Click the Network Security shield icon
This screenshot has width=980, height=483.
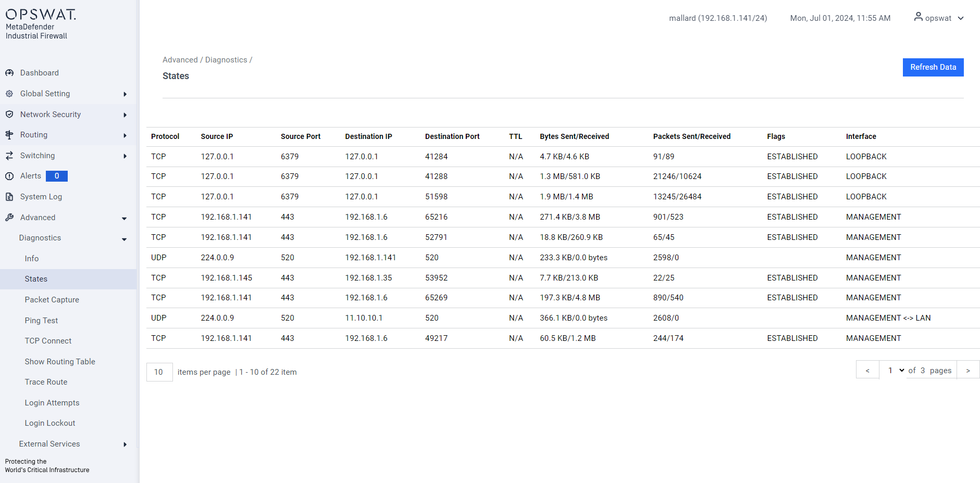point(9,115)
